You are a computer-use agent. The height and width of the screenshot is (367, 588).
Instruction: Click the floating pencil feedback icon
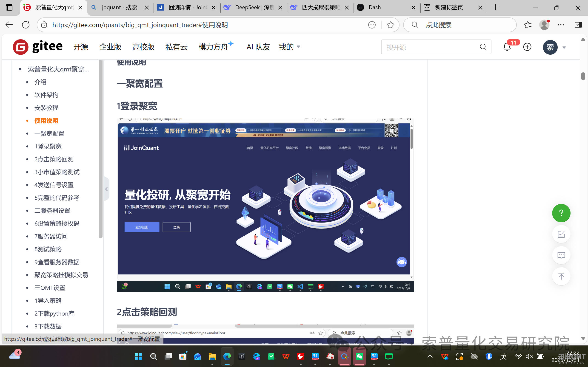pos(561,234)
